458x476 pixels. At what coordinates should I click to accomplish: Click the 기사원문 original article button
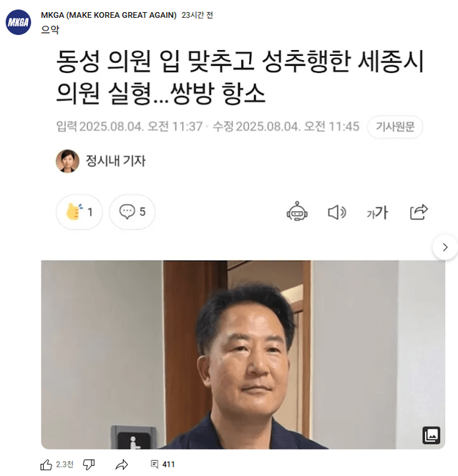[x=395, y=127]
